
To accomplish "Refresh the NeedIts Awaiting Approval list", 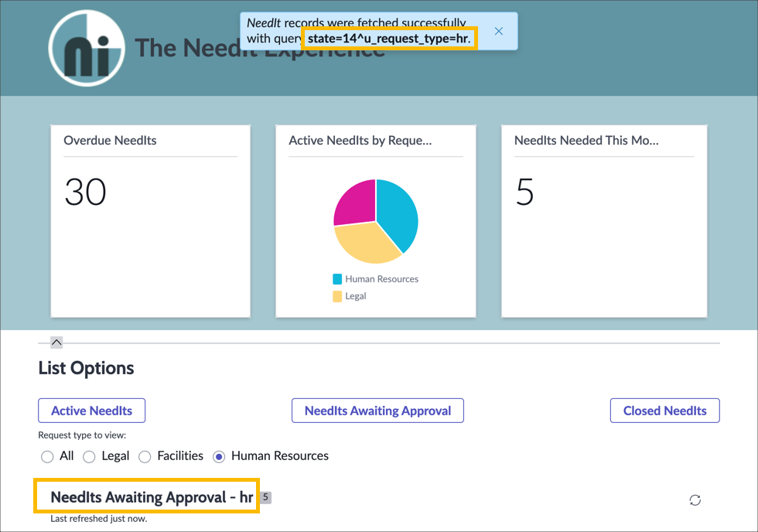I will click(x=695, y=500).
